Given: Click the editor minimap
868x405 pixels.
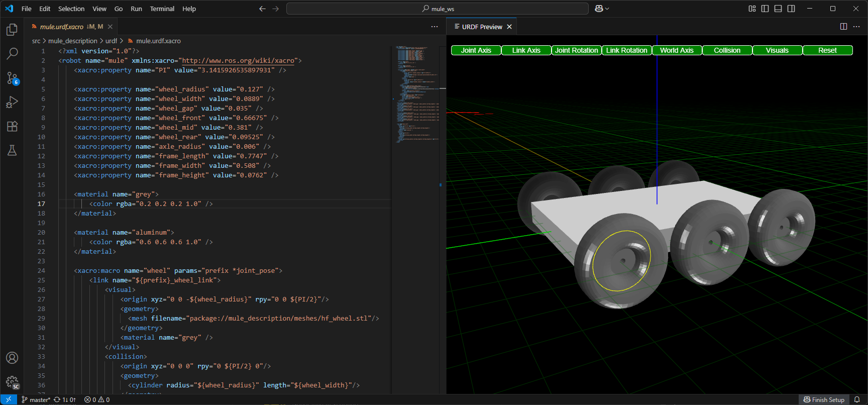Looking at the screenshot, I should (418, 95).
